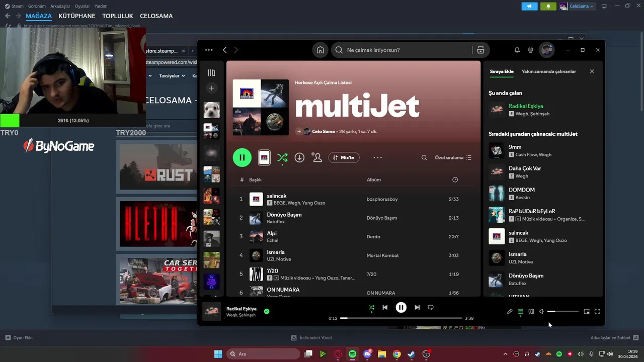Toggle lyrics microphone icon in player bar

pyautogui.click(x=510, y=312)
